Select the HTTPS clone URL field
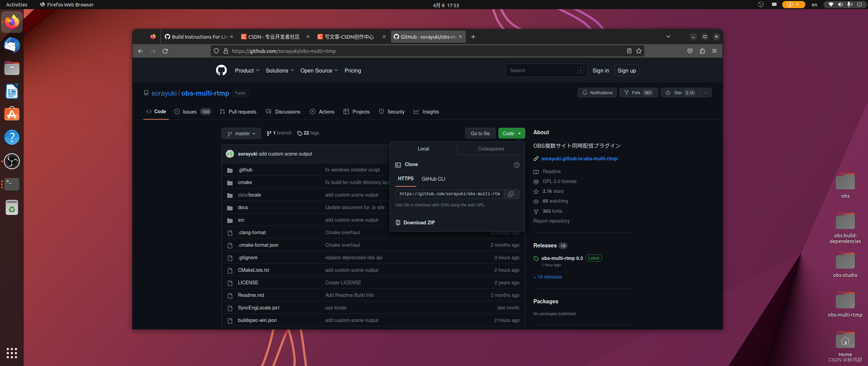 [x=450, y=194]
